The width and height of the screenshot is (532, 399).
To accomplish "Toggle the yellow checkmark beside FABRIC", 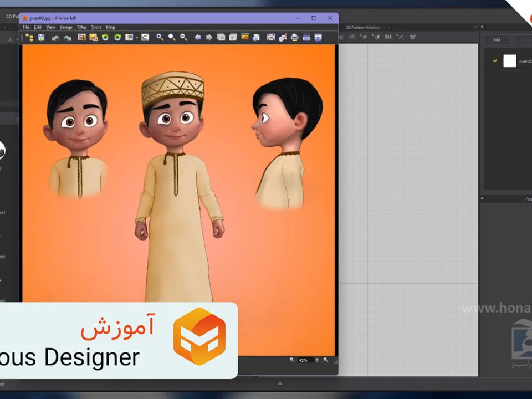I will tap(495, 61).
